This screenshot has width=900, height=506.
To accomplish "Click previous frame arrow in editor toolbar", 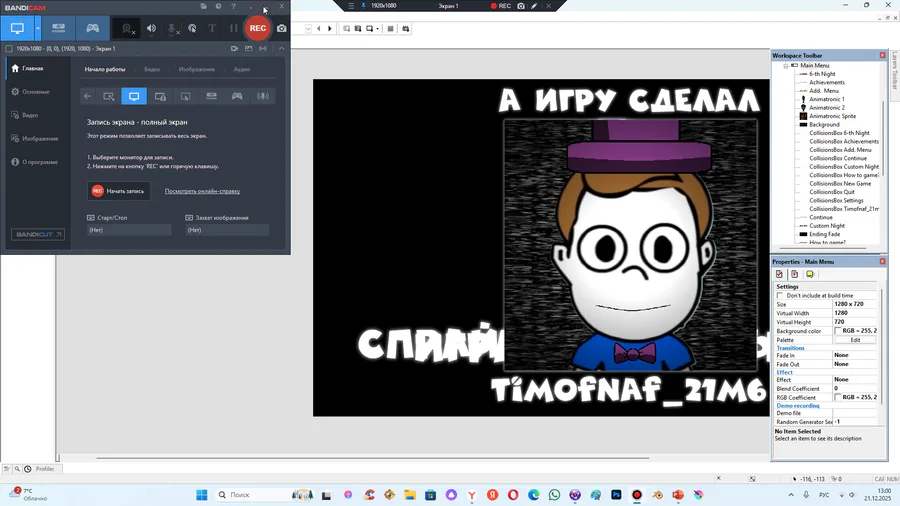I will (319, 28).
